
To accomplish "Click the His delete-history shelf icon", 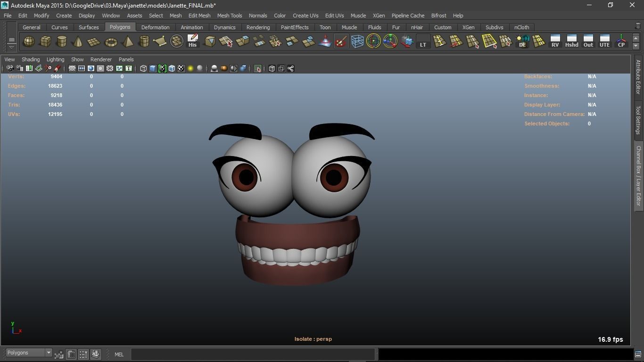I will point(192,41).
